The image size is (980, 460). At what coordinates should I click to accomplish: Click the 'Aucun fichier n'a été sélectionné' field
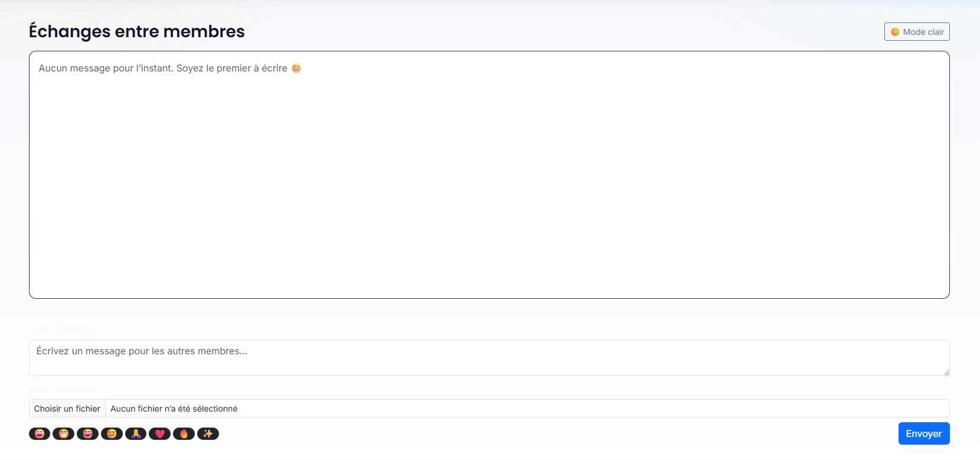pos(174,409)
